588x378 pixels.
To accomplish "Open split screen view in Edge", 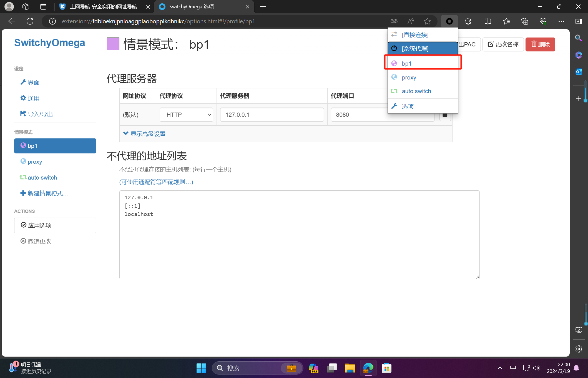I will click(x=488, y=21).
